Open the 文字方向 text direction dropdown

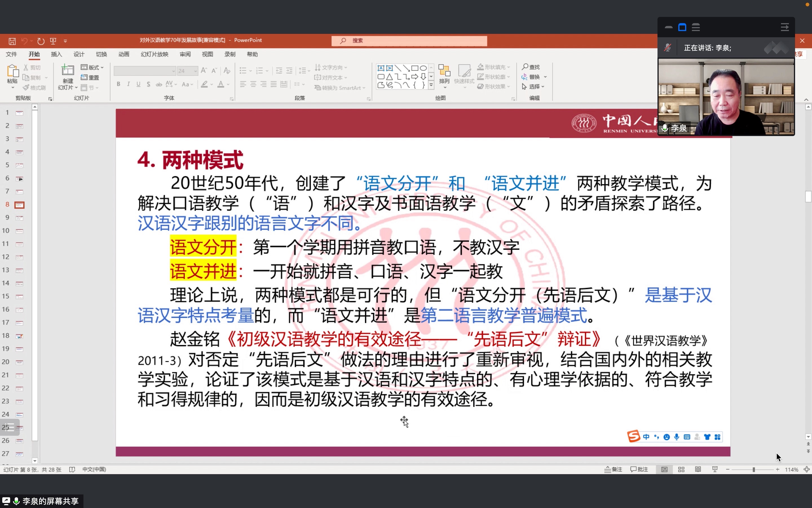[331, 67]
